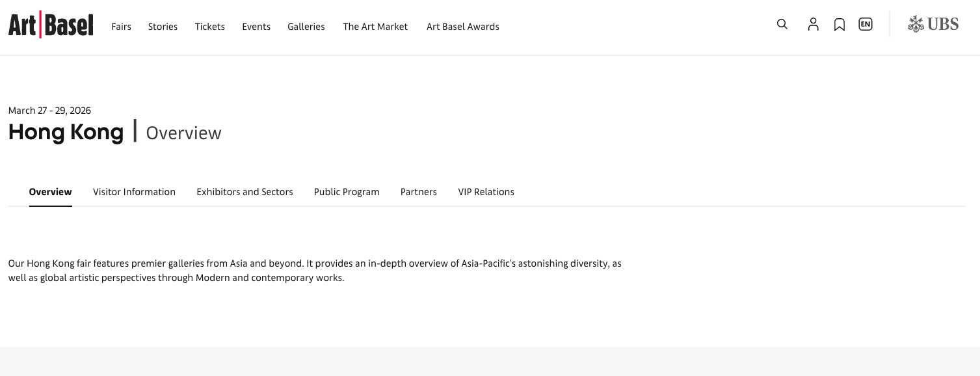This screenshot has height=376, width=980.
Task: Open the user account icon
Action: [x=813, y=25]
